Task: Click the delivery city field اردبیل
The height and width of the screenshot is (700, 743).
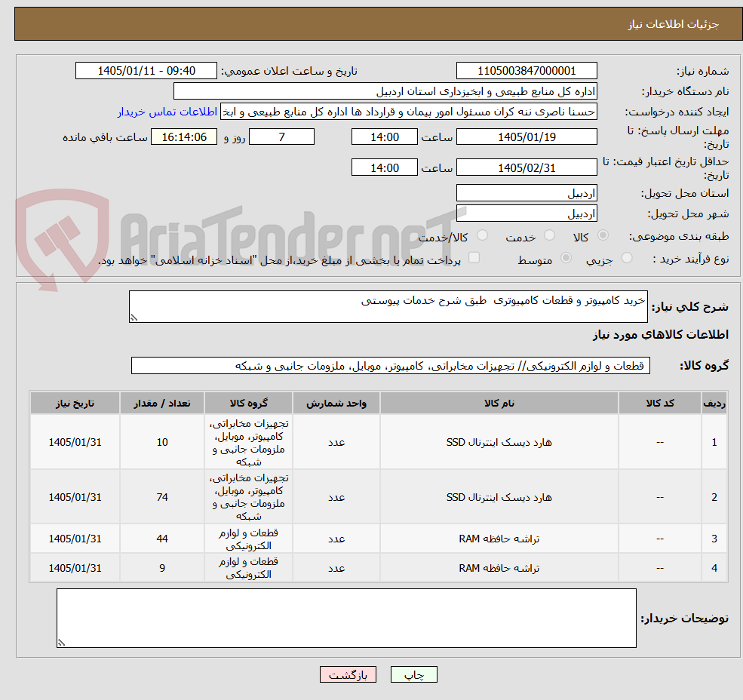Action: pos(527,213)
